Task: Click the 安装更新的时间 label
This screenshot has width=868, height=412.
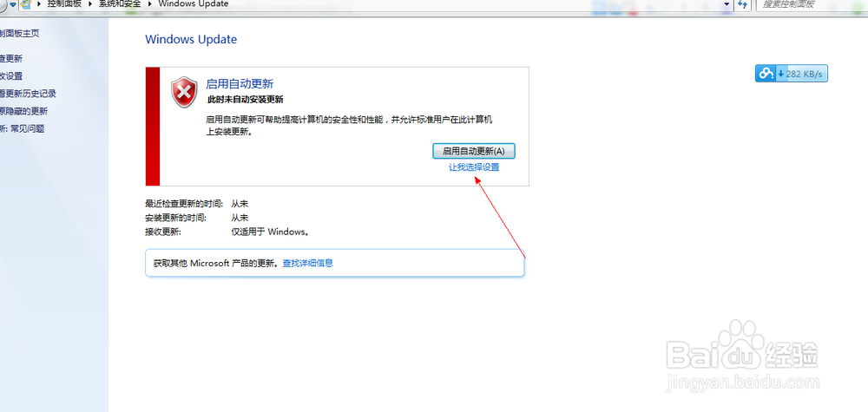Action: tap(176, 218)
